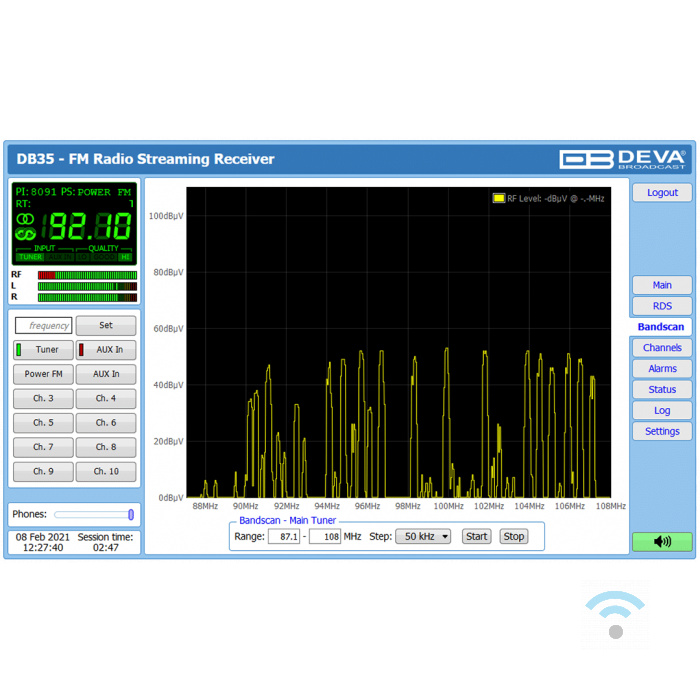Go to the Channels tab
The width and height of the screenshot is (700, 700).
[x=661, y=348]
